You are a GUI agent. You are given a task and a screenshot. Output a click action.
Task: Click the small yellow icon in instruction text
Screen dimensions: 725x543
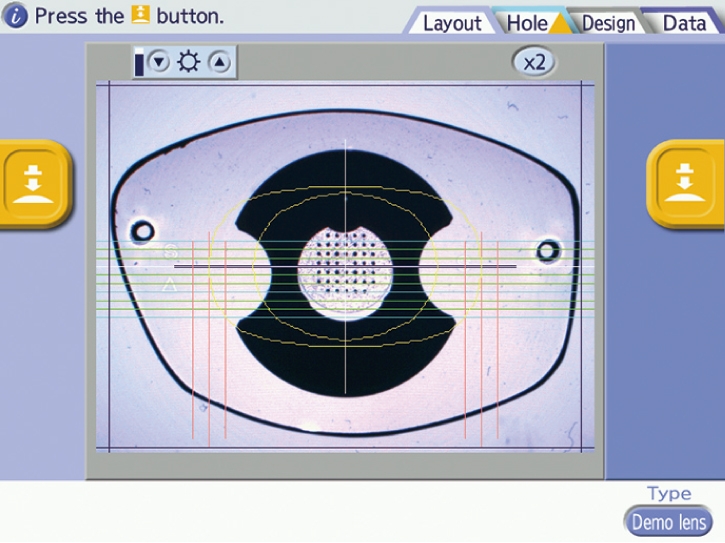[140, 16]
